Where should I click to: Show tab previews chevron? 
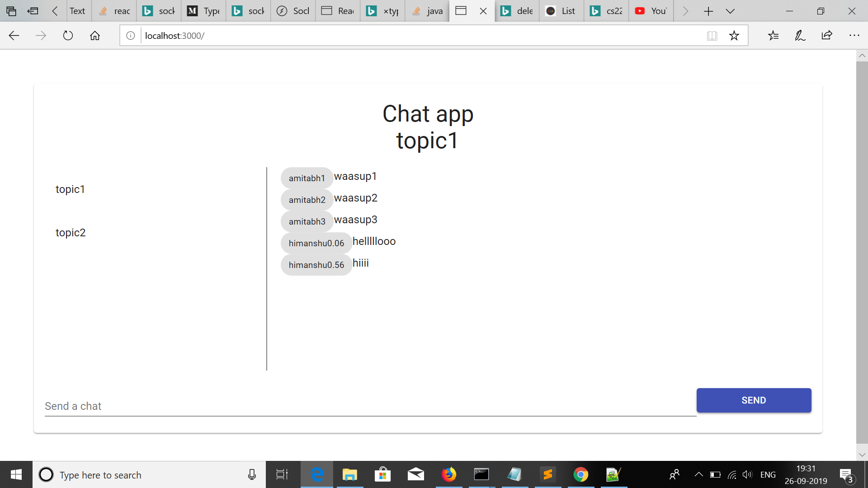[730, 11]
